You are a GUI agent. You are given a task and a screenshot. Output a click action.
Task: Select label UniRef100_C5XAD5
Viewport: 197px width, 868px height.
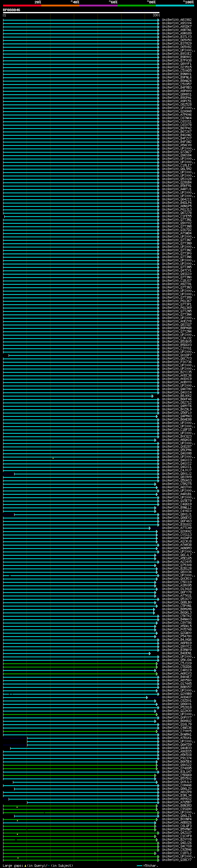point(177,71)
